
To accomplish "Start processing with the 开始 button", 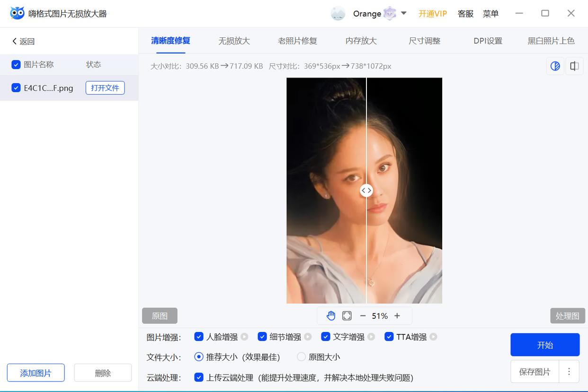I will pyautogui.click(x=545, y=345).
